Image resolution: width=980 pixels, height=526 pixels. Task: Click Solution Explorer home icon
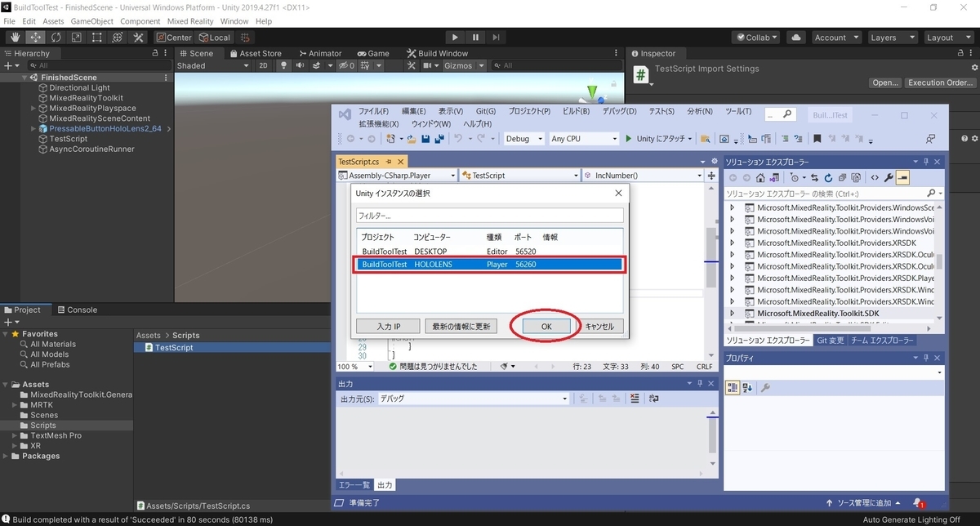760,177
